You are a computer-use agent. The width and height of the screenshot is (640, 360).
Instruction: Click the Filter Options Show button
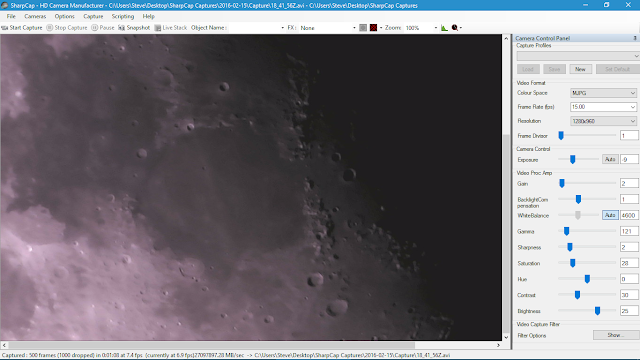[x=616, y=335]
